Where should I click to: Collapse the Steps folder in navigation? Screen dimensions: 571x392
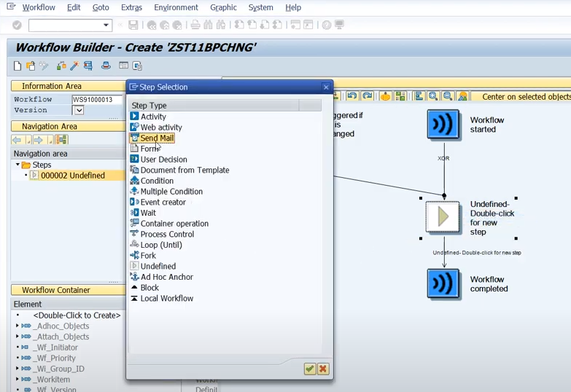tap(18, 165)
